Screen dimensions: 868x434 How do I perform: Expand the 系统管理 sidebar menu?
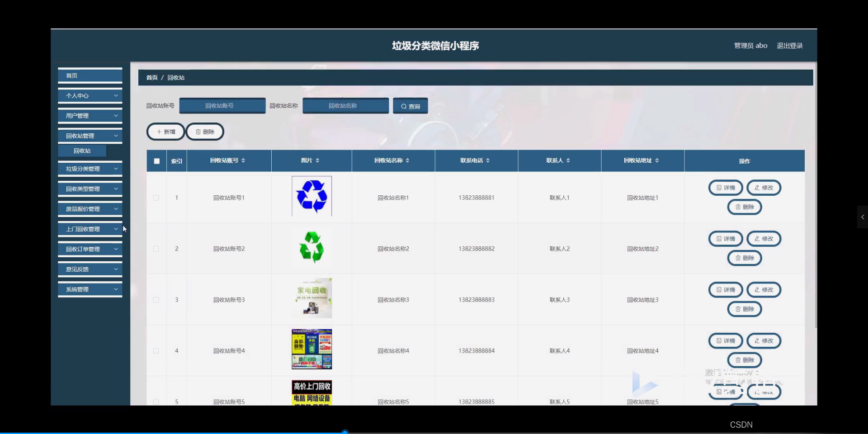[90, 289]
